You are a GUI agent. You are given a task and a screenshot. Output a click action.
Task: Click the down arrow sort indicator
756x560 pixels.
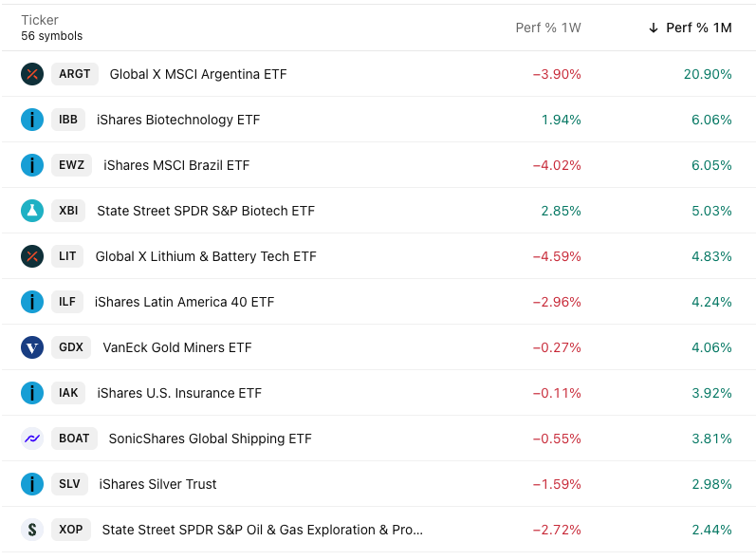pos(654,28)
